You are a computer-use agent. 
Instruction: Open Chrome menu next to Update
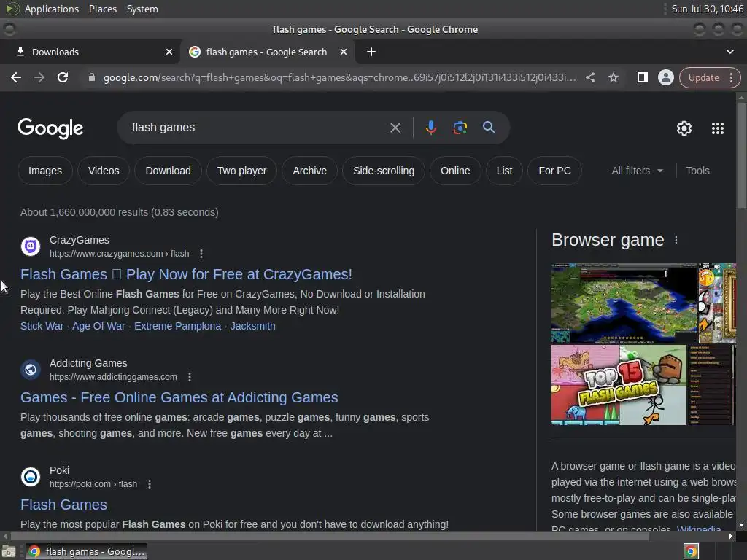click(x=731, y=77)
